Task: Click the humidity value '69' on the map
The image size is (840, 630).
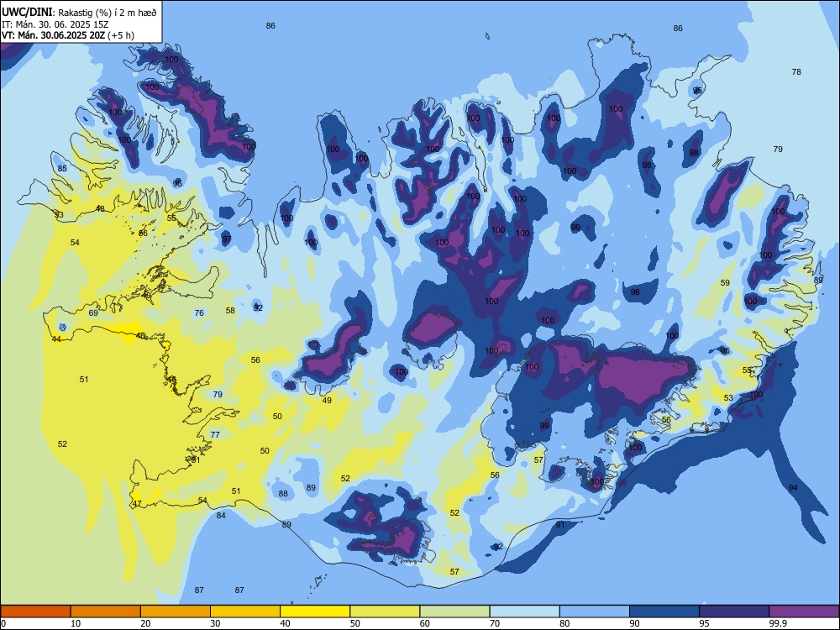Action: point(93,312)
